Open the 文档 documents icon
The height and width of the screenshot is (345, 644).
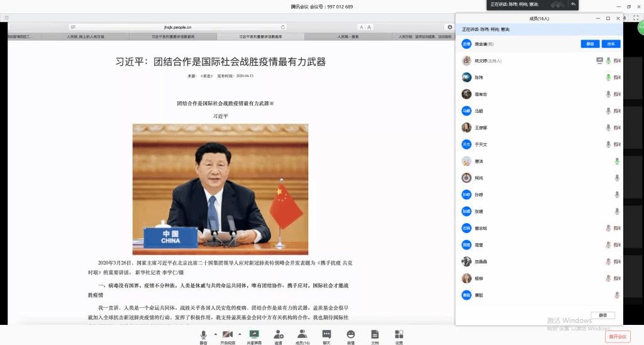click(375, 334)
